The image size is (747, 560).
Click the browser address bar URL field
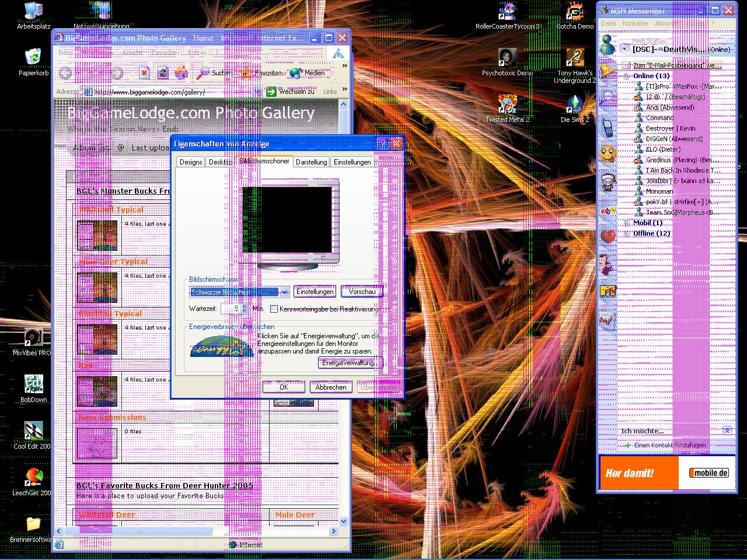tap(169, 92)
